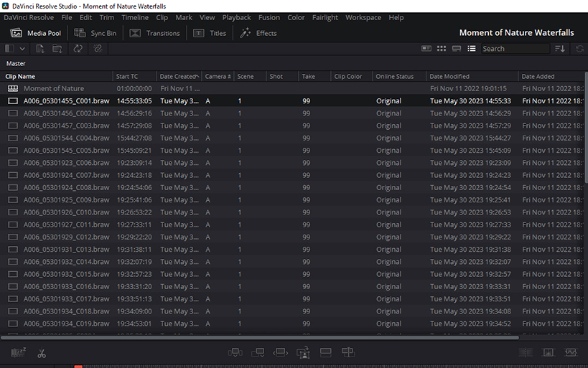Sort by Start TC column header
This screenshot has height=368, width=588.
tap(135, 77)
